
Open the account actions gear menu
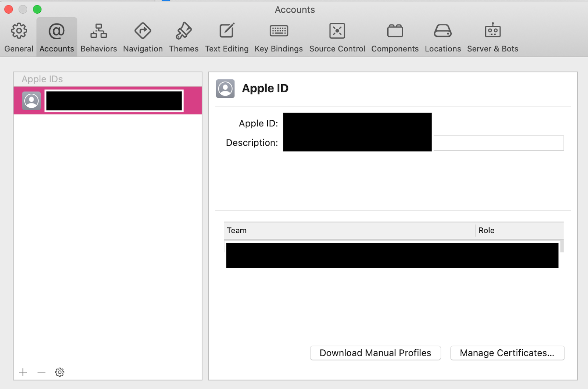(60, 372)
